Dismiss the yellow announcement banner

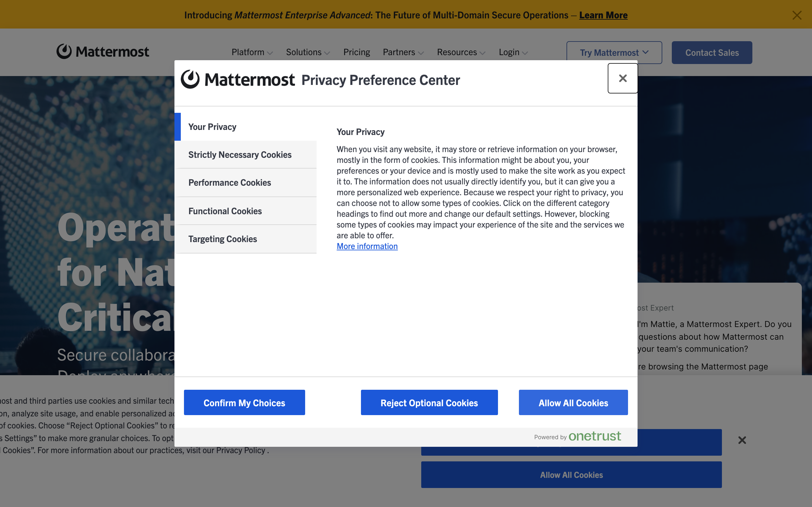point(796,15)
